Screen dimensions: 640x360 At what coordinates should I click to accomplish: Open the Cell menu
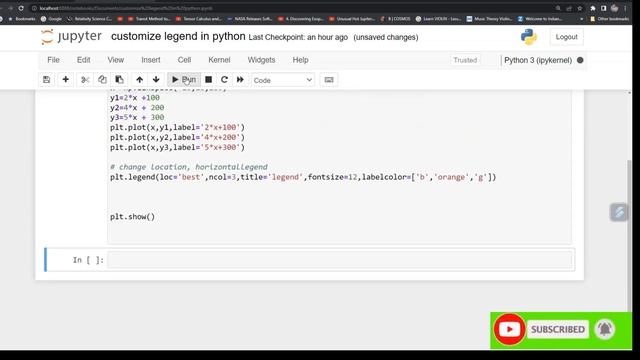point(184,60)
